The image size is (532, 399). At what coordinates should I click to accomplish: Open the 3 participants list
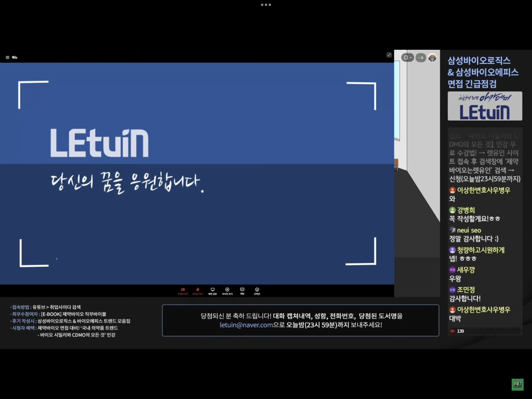point(421,58)
